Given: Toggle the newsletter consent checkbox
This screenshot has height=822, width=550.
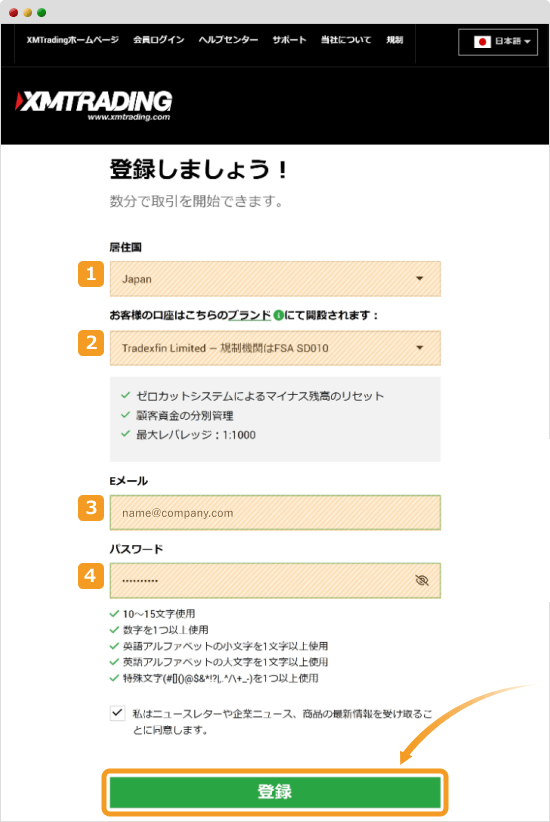Looking at the screenshot, I should click(117, 713).
